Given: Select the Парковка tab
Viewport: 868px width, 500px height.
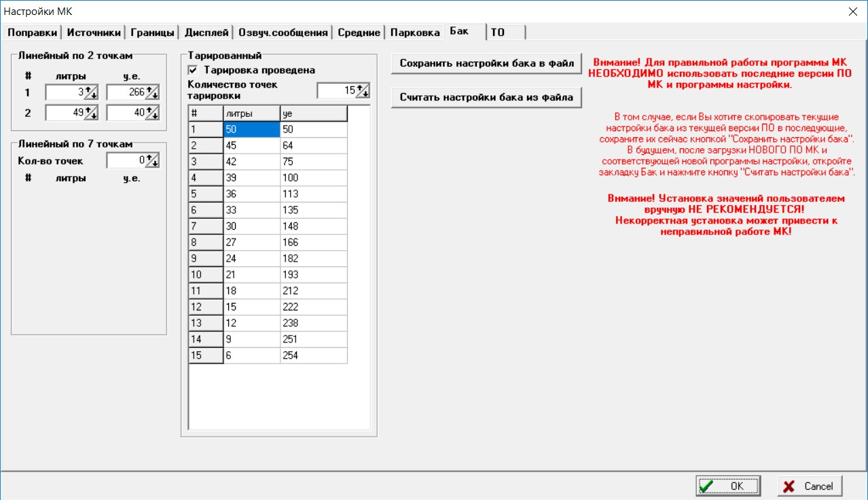Looking at the screenshot, I should pos(415,32).
